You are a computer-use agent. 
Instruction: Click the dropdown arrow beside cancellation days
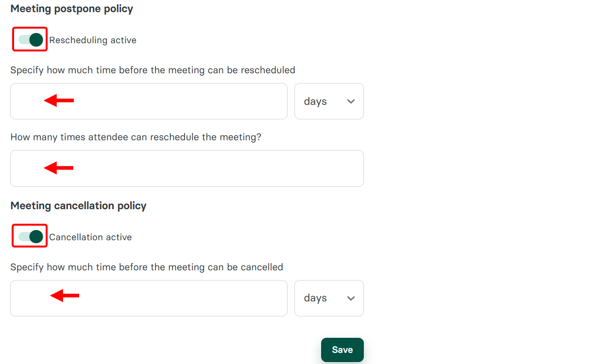(x=351, y=298)
